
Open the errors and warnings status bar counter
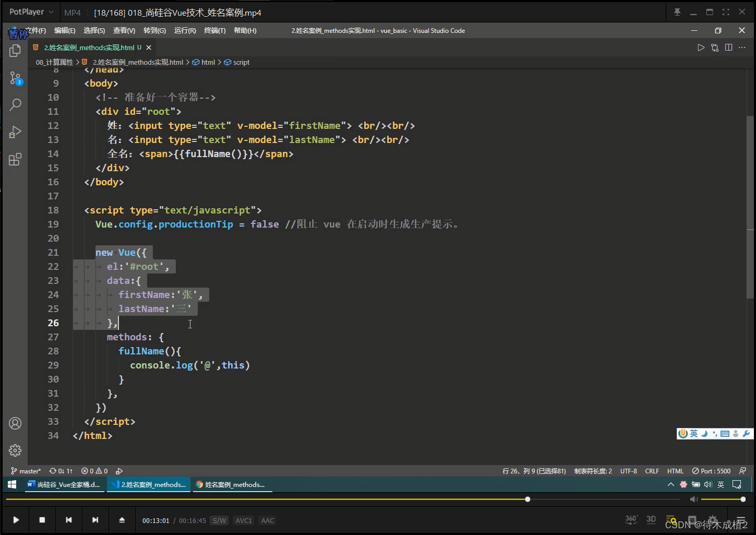click(x=94, y=471)
